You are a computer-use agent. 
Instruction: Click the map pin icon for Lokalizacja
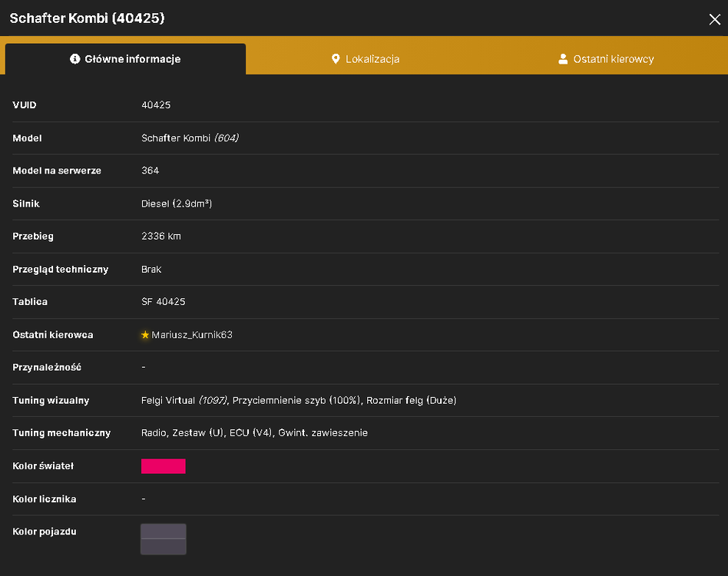(336, 59)
